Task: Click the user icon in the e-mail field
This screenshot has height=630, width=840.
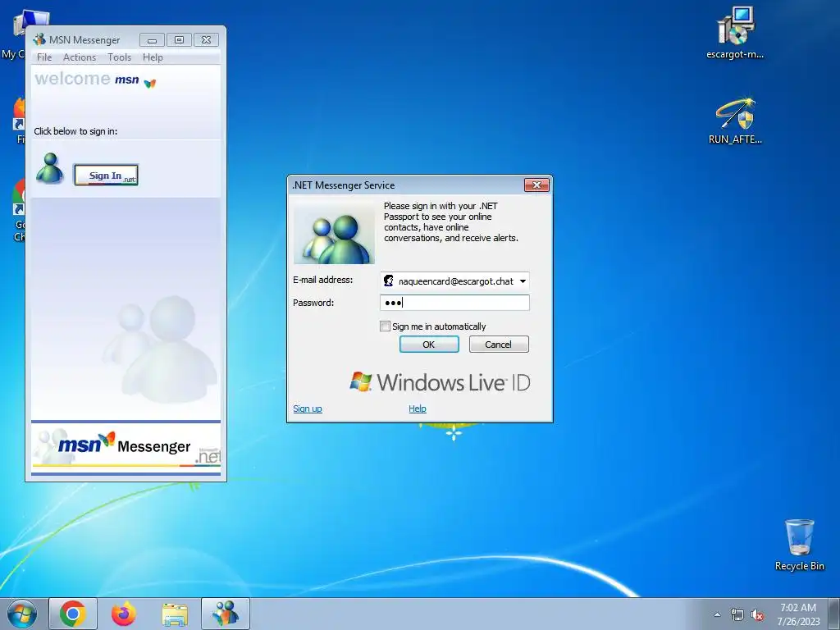Action: [388, 281]
